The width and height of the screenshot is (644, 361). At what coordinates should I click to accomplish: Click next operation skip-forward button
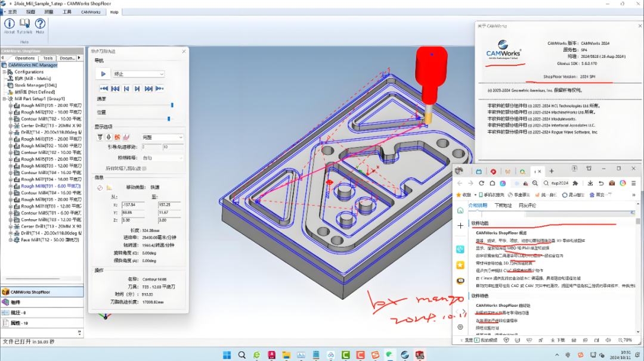coord(148,89)
